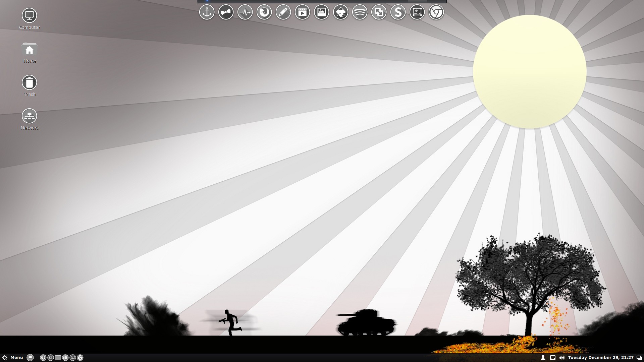Open the terminal launcher in panel
This screenshot has height=362, width=644.
[x=50, y=358]
